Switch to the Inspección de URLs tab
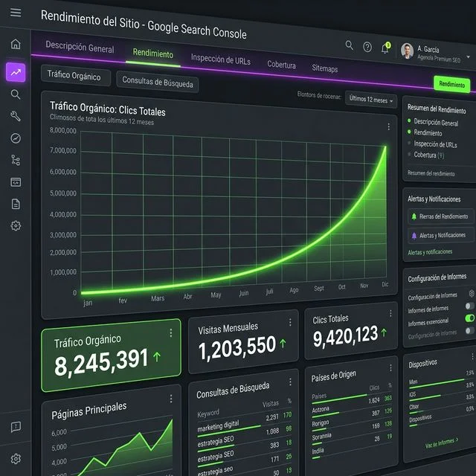 (221, 59)
